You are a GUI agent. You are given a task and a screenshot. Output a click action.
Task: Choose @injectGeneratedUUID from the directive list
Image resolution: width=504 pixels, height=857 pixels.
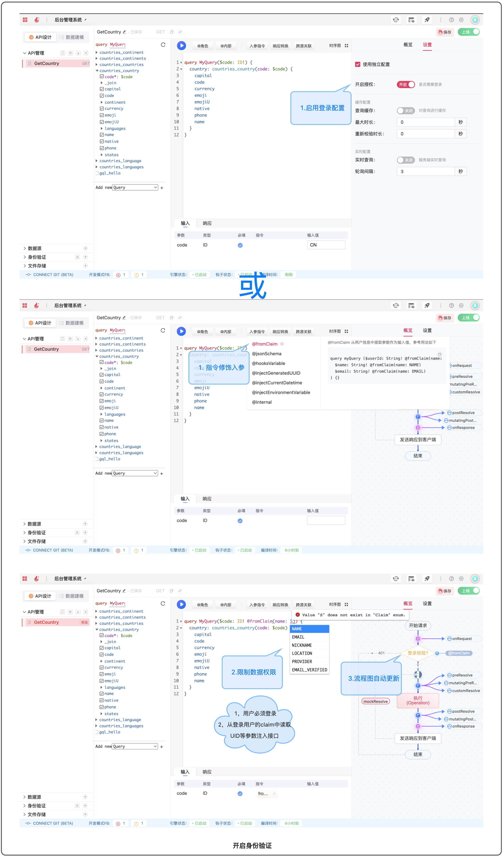pyautogui.click(x=276, y=373)
